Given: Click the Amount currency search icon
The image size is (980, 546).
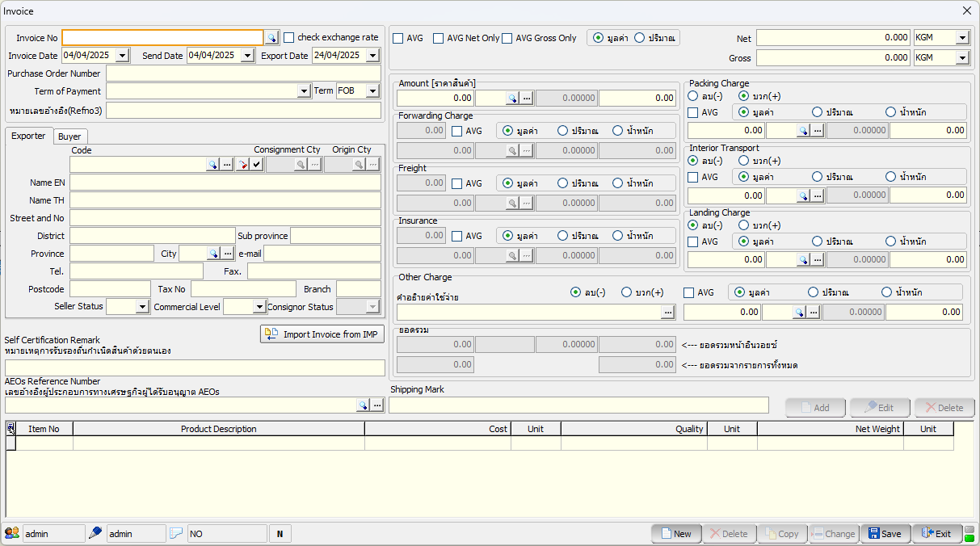Looking at the screenshot, I should click(x=511, y=98).
